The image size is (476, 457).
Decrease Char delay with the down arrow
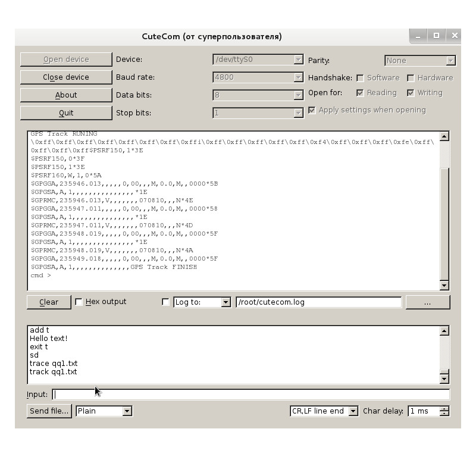(444, 414)
